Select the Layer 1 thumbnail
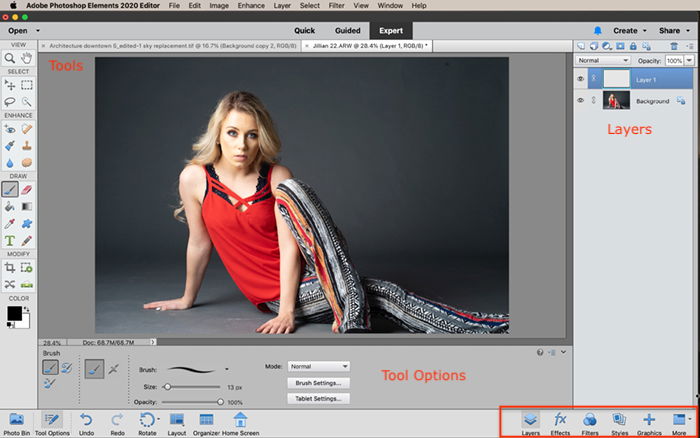The width and height of the screenshot is (700, 438). [x=616, y=79]
